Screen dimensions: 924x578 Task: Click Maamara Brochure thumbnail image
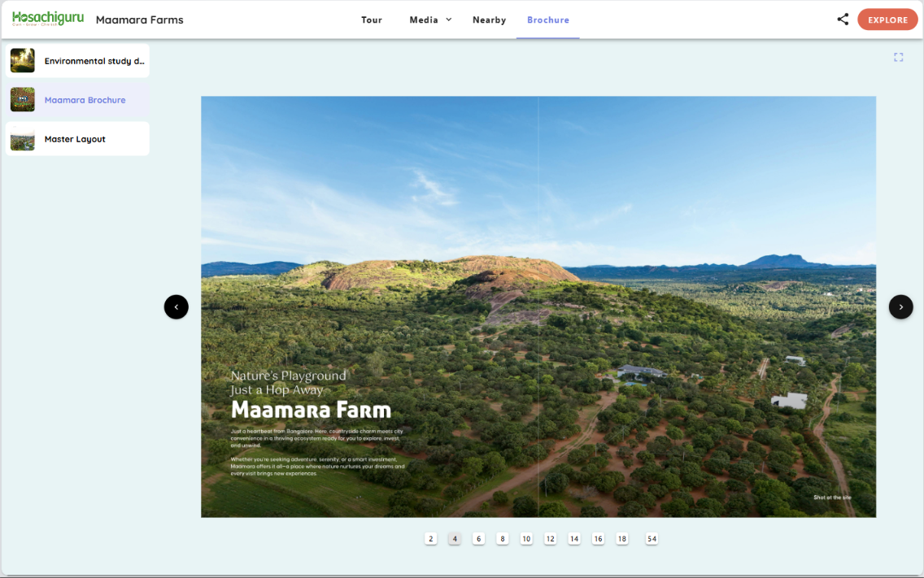(23, 99)
